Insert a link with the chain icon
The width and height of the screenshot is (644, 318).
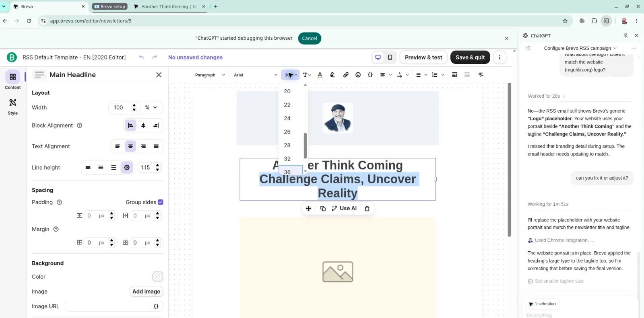point(346,75)
